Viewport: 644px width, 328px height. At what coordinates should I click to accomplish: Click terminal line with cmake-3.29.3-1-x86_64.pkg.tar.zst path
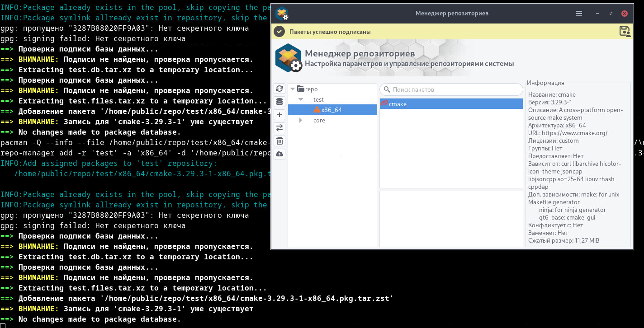click(x=197, y=299)
